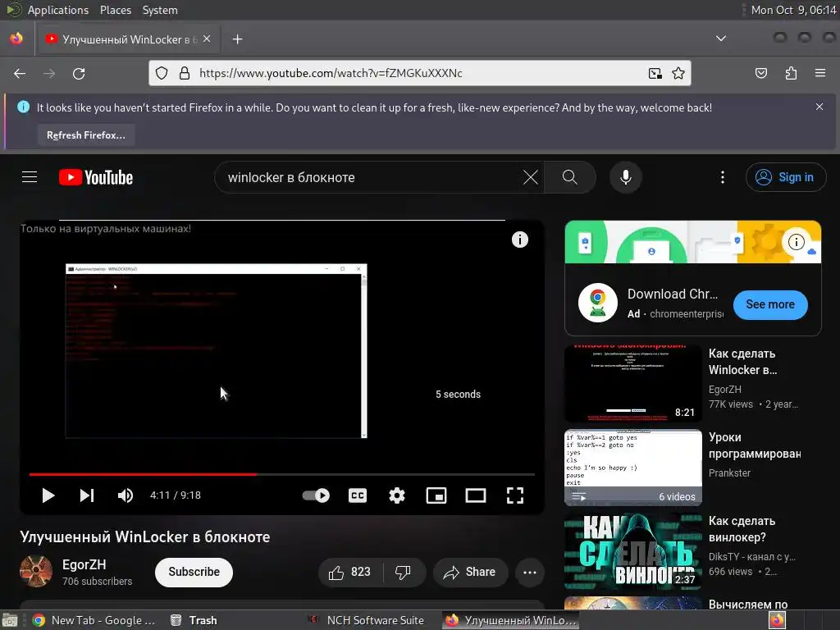The height and width of the screenshot is (630, 840).
Task: Switch to theater mode
Action: [476, 495]
